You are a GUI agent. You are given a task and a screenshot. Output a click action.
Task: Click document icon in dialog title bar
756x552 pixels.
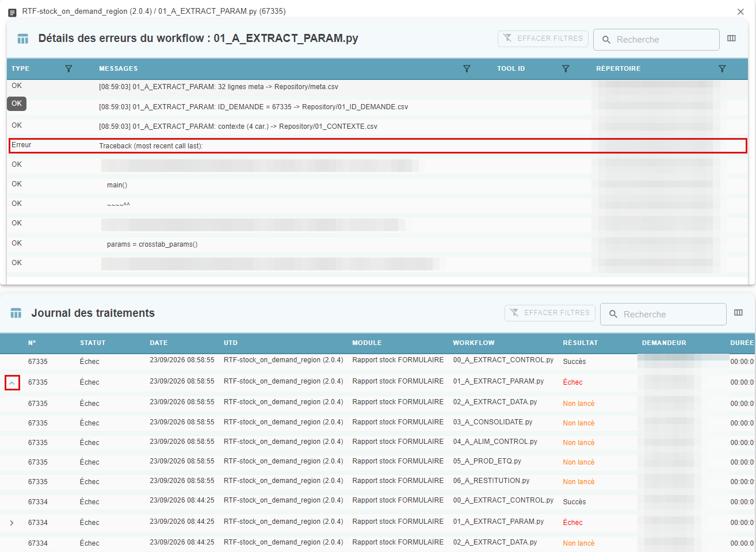pos(12,12)
